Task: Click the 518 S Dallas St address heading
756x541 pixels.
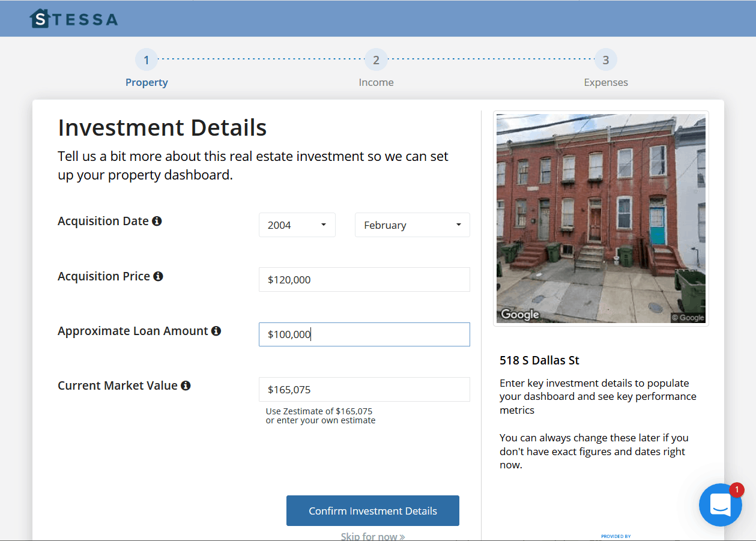Action: click(539, 360)
